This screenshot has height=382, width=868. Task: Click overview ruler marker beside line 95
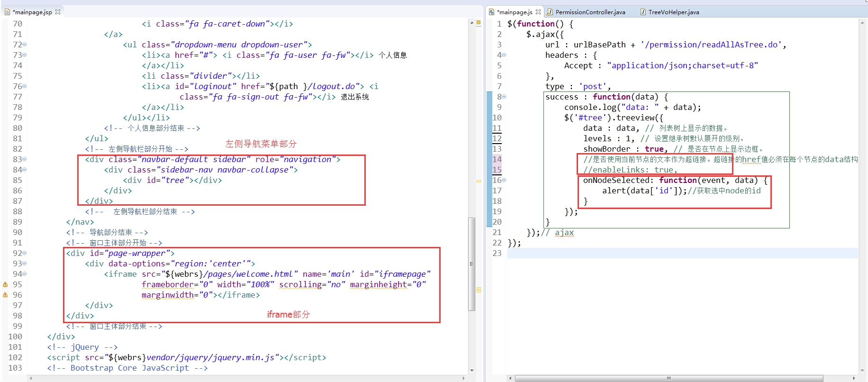tap(479, 290)
